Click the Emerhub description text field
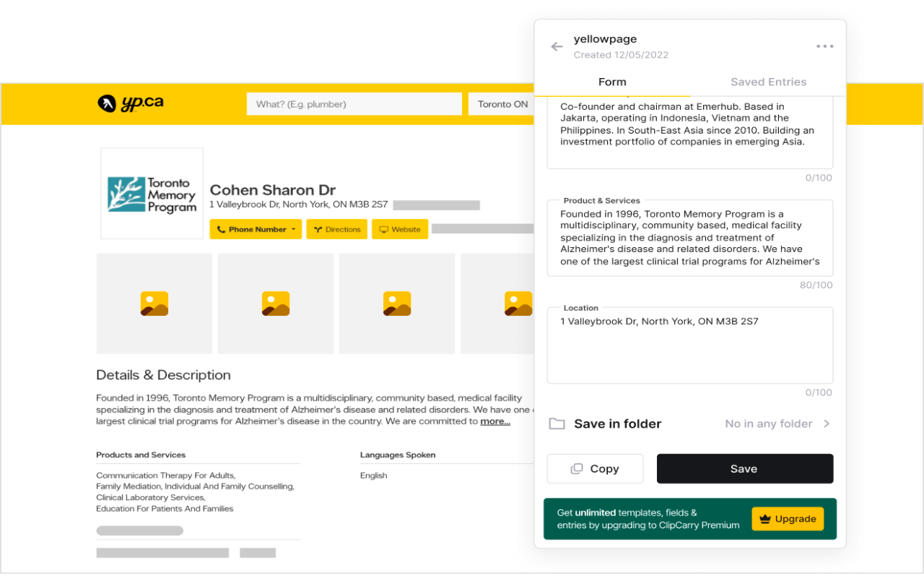924x578 pixels. click(x=690, y=132)
